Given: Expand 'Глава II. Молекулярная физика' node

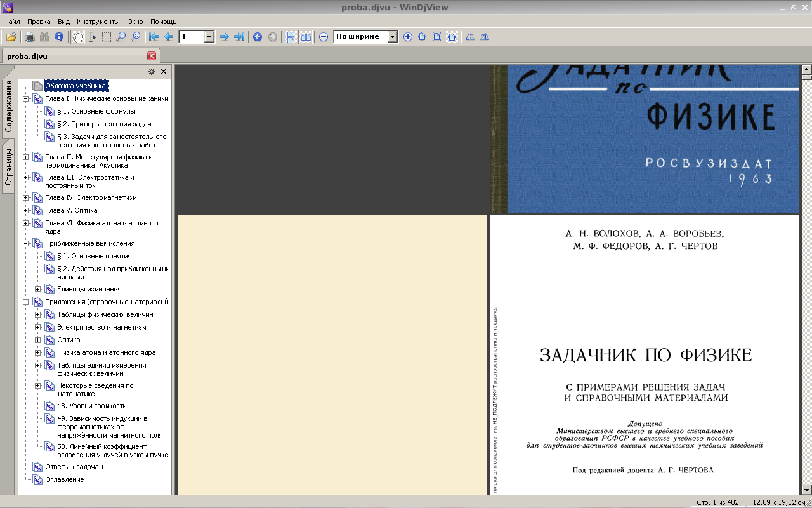Looking at the screenshot, I should point(26,157).
